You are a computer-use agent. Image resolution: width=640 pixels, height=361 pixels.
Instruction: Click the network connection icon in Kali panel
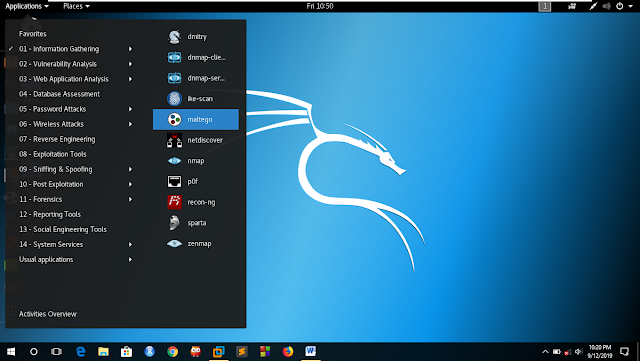pos(593,6)
